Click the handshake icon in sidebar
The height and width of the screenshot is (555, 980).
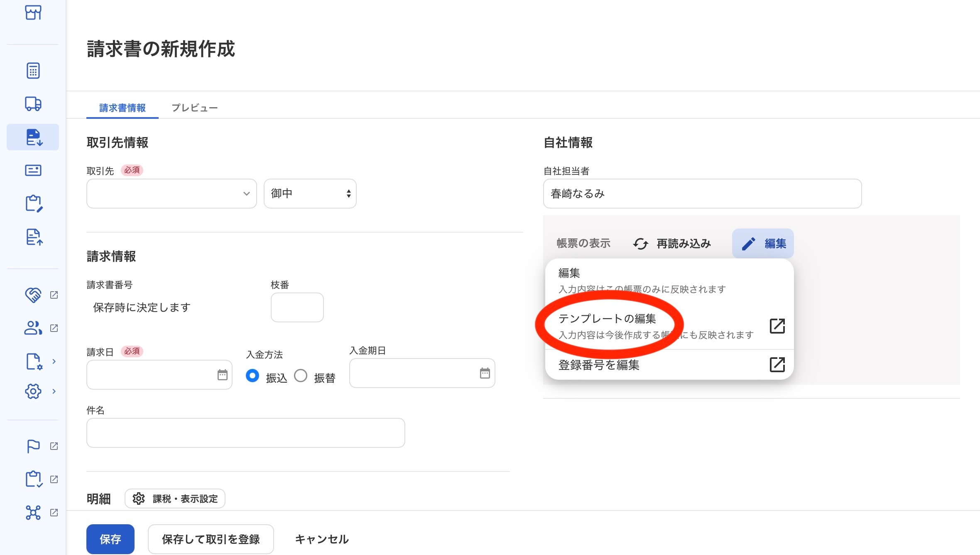(x=33, y=295)
